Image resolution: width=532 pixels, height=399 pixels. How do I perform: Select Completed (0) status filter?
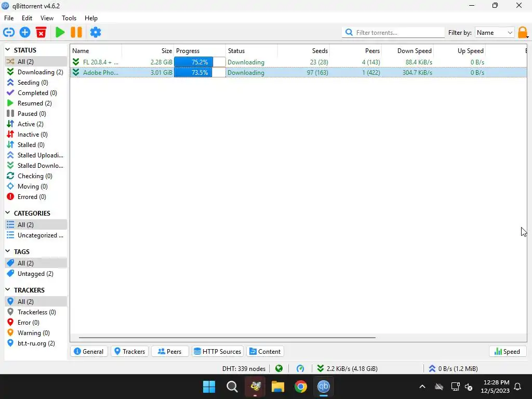pyautogui.click(x=36, y=93)
